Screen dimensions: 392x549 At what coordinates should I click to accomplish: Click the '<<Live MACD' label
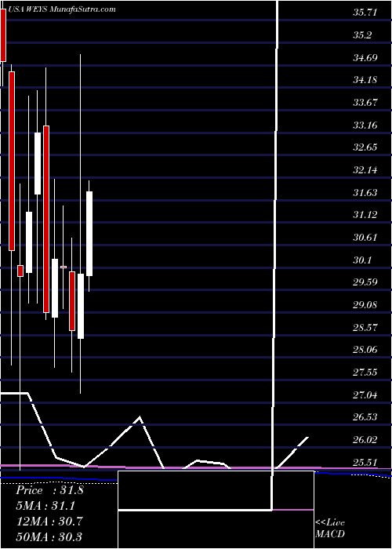[x=330, y=529]
